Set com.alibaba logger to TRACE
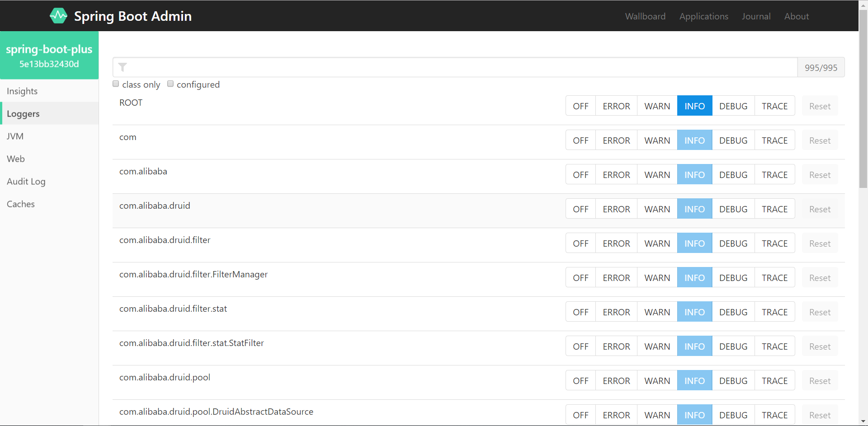This screenshot has height=426, width=868. (x=774, y=175)
